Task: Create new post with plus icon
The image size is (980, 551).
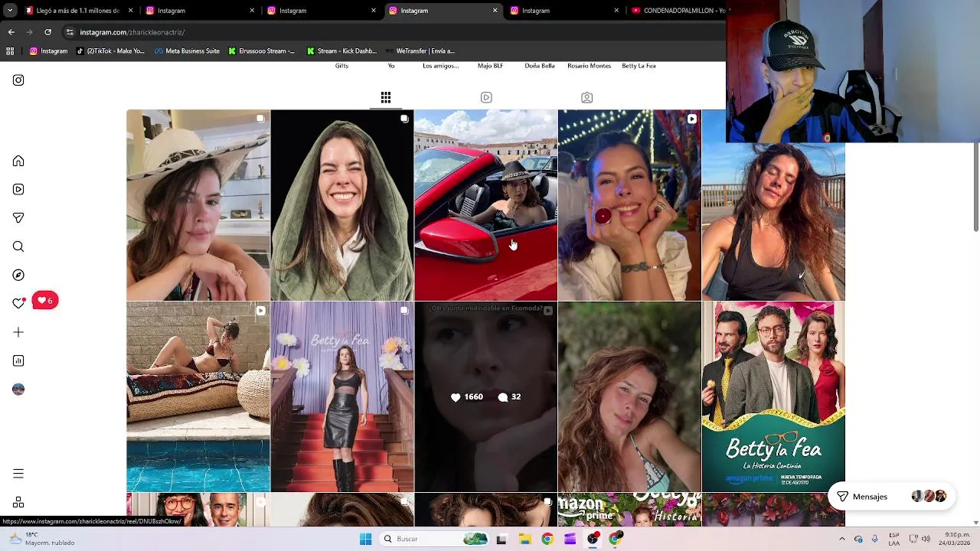Action: click(18, 332)
